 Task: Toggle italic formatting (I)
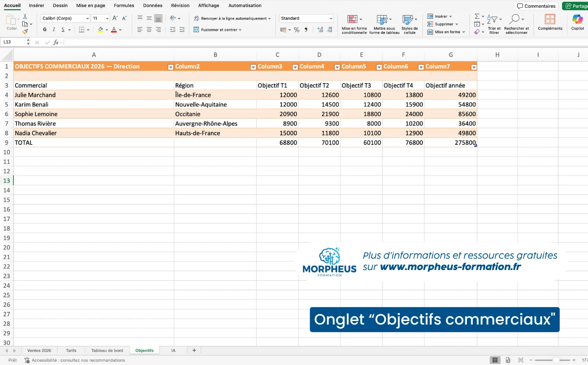click(54, 30)
